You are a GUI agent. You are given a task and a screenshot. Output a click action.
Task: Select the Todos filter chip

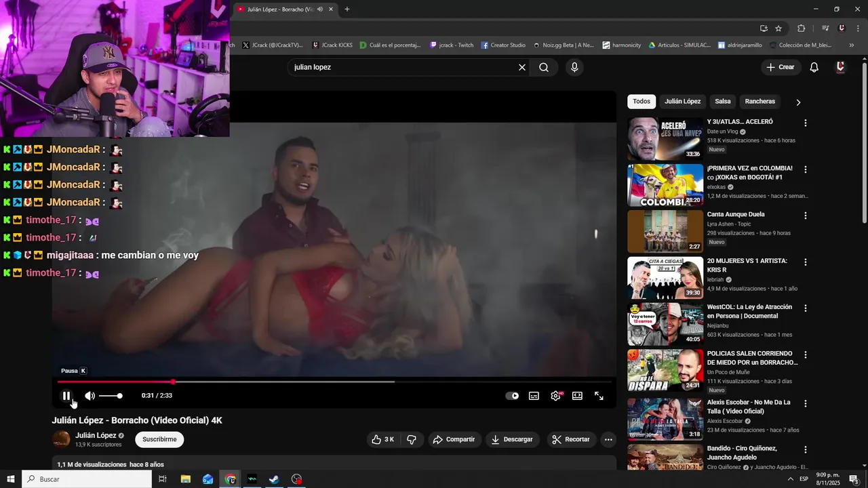642,101
